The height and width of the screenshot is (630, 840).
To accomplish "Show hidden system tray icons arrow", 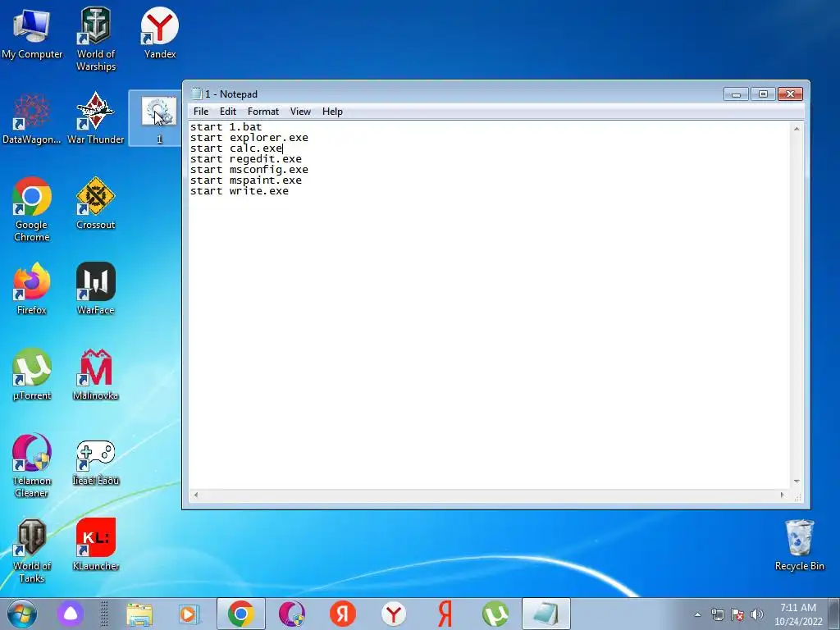I will [x=697, y=614].
